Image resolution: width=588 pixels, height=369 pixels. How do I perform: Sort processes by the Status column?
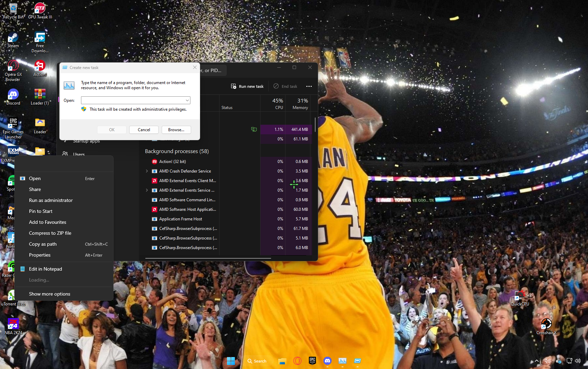240,104
